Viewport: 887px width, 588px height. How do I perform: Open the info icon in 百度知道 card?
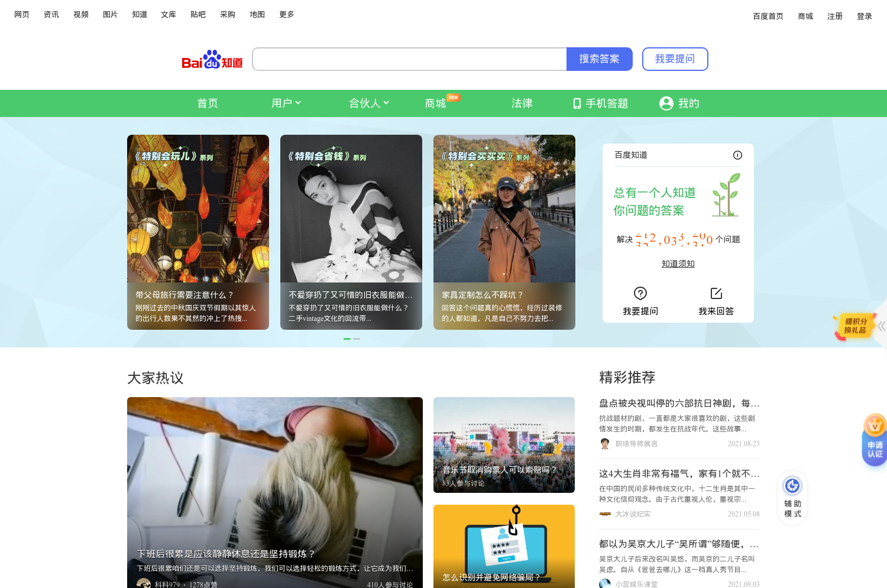pyautogui.click(x=737, y=155)
